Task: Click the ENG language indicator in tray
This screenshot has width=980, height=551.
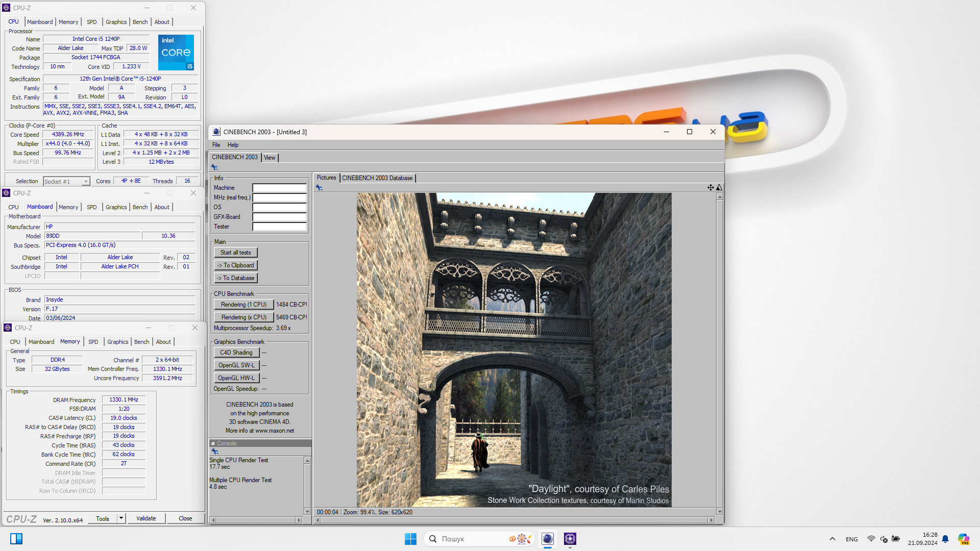Action: point(851,539)
